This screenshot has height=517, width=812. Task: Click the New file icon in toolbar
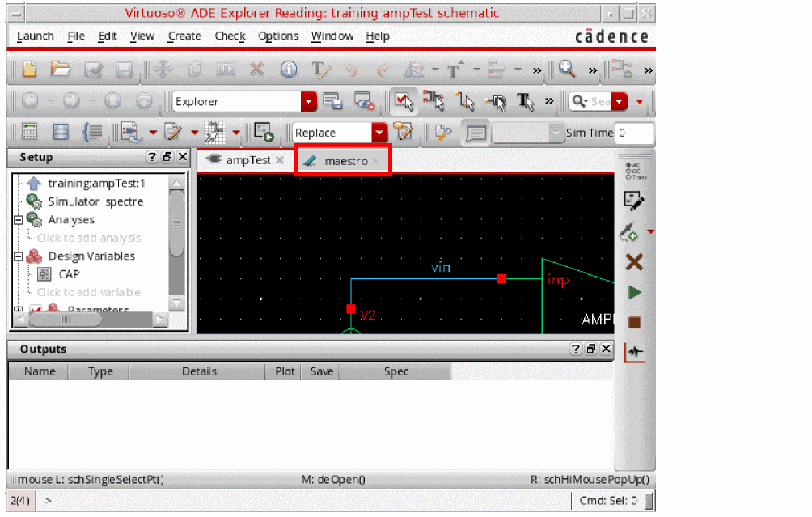tap(29, 69)
